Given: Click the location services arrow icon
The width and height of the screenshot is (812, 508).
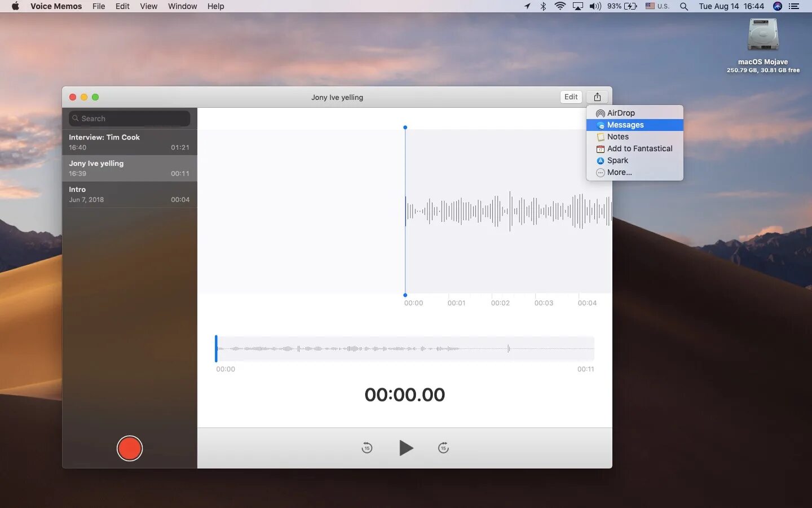Looking at the screenshot, I should [x=527, y=6].
